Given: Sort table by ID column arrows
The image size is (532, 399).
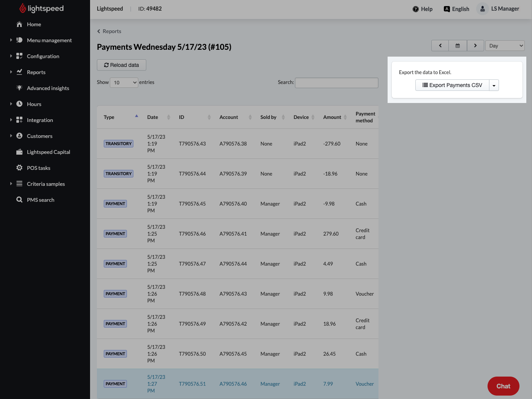Looking at the screenshot, I should click(x=209, y=117).
